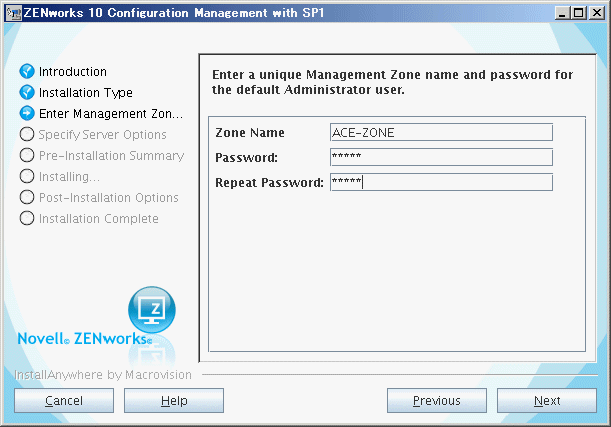Cancel the installation
This screenshot has height=427, width=611.
click(x=64, y=401)
